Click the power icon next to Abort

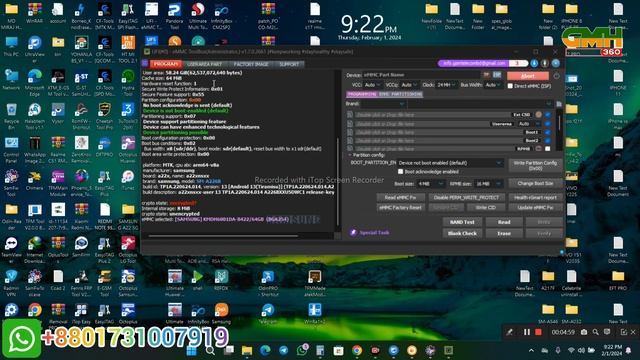tap(556, 76)
